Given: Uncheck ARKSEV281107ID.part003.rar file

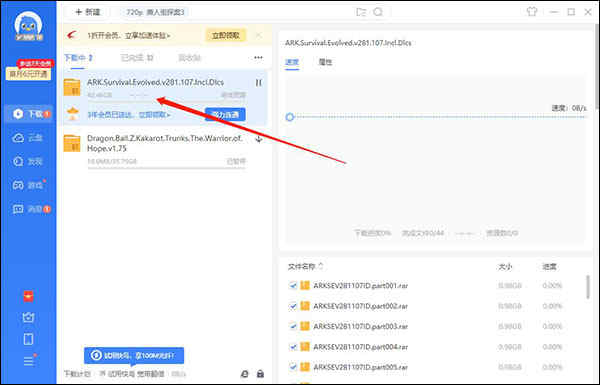Looking at the screenshot, I should point(293,326).
